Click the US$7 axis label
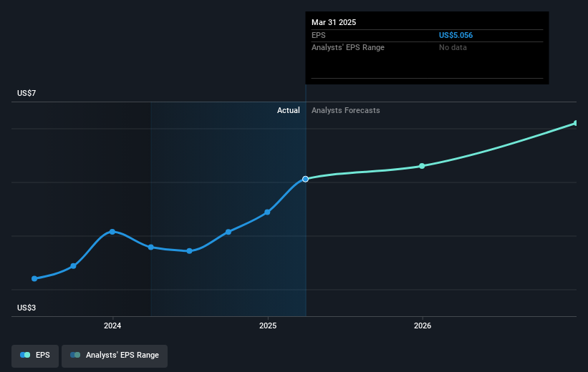The image size is (588, 372). pos(26,93)
